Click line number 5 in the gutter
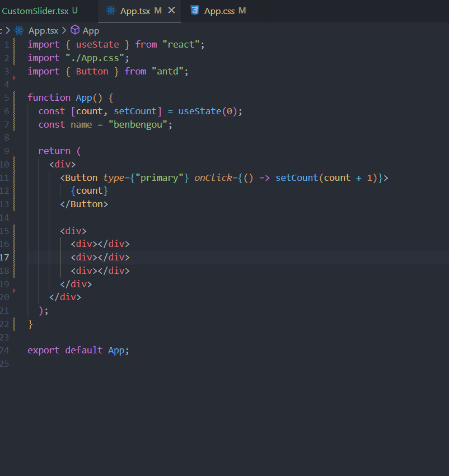Viewport: 449px width, 476px height. pos(7,98)
